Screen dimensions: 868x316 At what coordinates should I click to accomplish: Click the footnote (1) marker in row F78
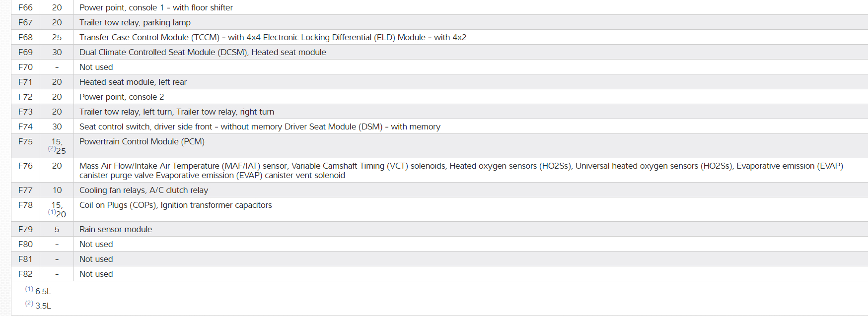52,212
